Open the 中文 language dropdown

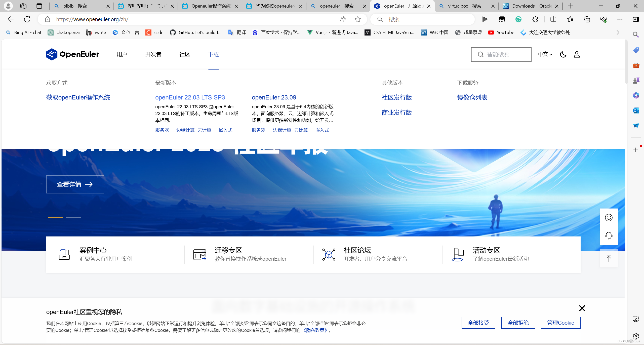point(545,54)
